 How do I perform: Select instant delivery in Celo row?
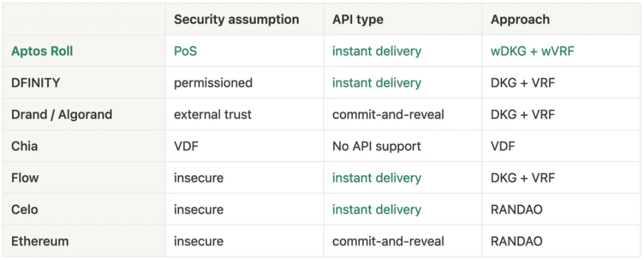click(x=376, y=210)
